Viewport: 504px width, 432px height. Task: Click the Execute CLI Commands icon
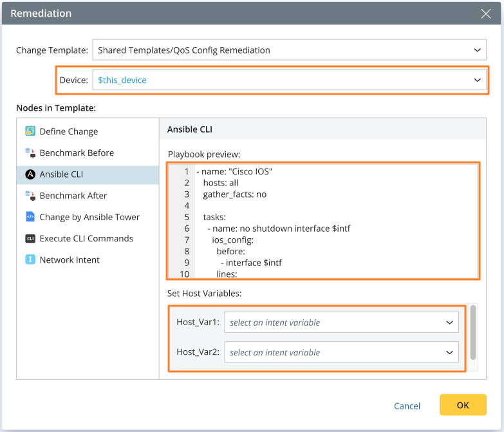click(x=30, y=239)
